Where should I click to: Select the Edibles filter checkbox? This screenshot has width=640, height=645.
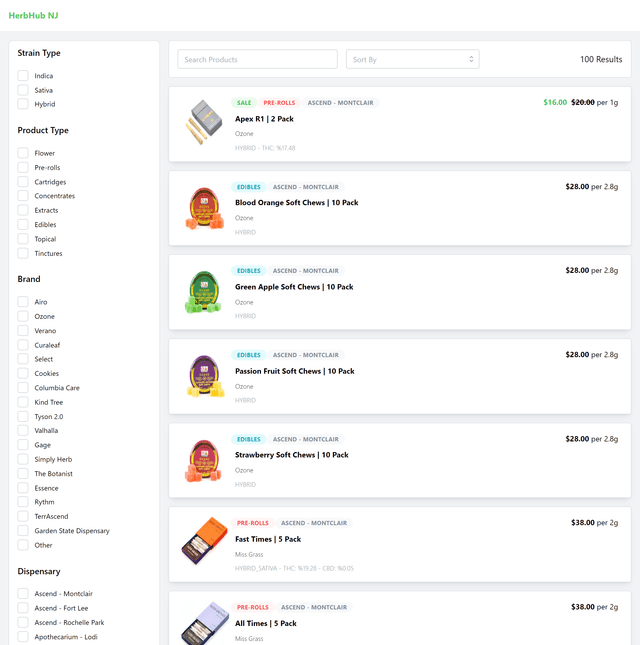point(23,225)
